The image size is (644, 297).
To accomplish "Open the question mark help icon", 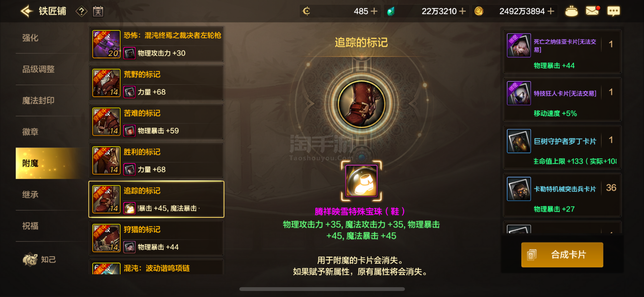I will point(81,11).
